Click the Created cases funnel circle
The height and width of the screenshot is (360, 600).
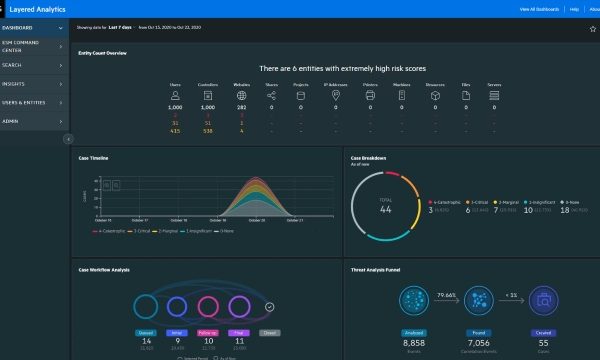[x=543, y=301]
